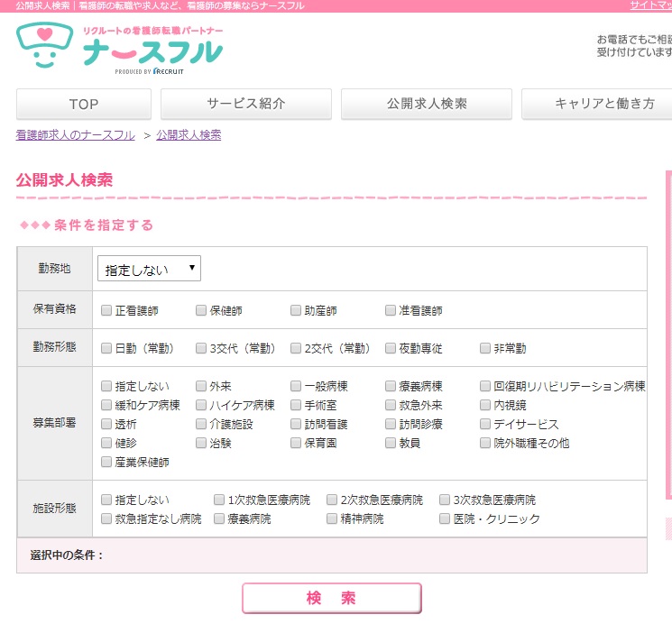
Task: Open the 勤務地 location dropdown
Action: (x=149, y=269)
